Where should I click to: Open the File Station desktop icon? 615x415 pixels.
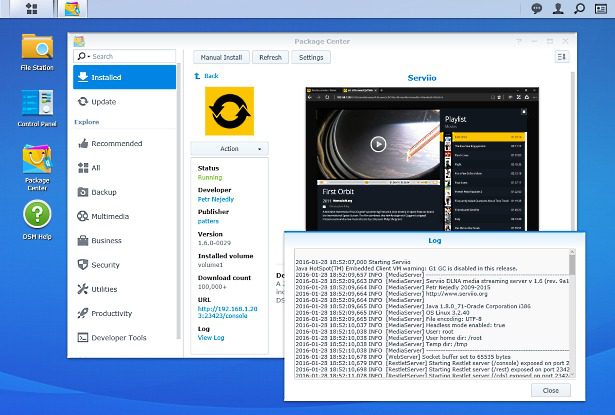coord(37,49)
